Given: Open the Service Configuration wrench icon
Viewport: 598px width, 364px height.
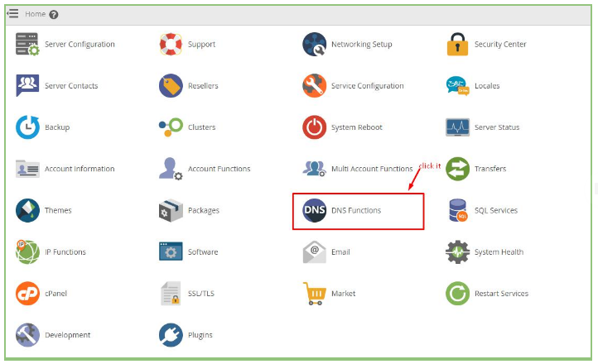Looking at the screenshot, I should (x=314, y=86).
